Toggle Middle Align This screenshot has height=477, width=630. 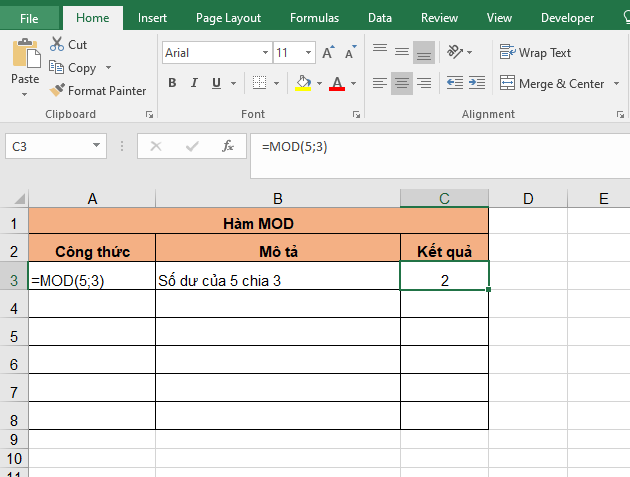[402, 52]
